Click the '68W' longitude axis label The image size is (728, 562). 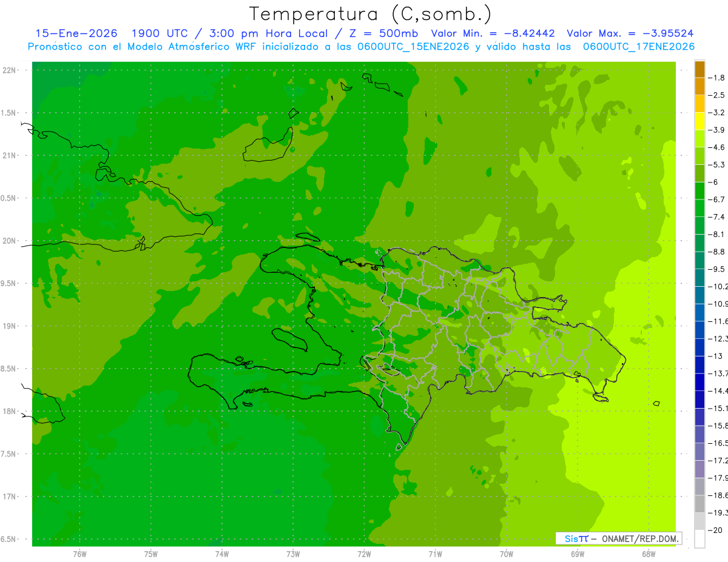pos(648,554)
